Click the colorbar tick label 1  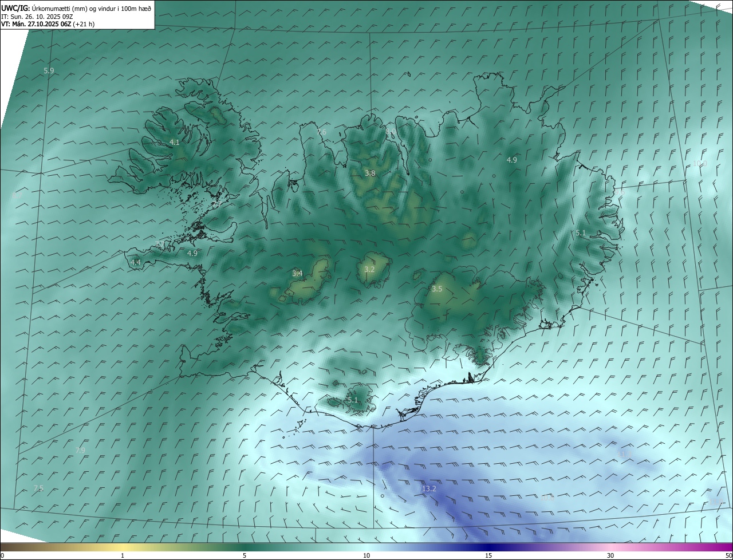pos(123,555)
